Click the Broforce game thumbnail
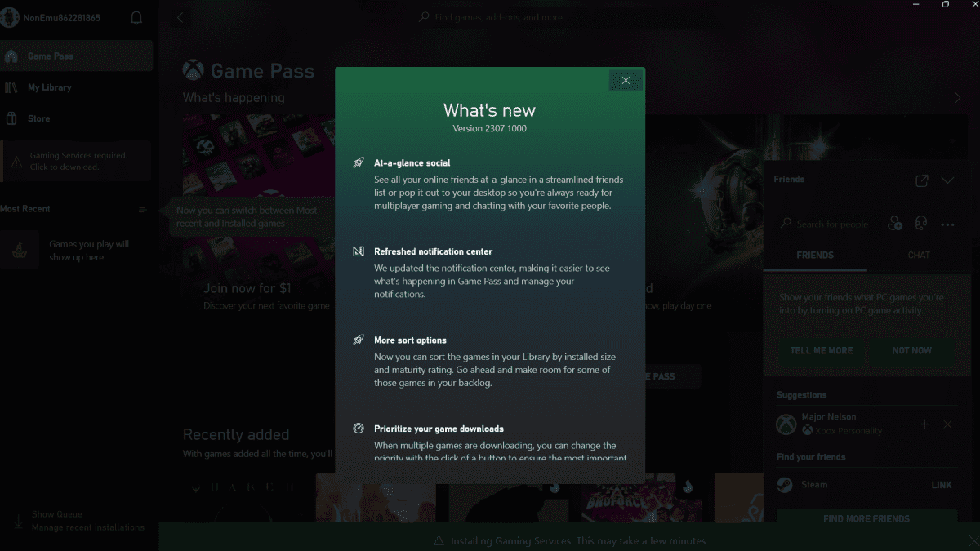Screen dimensions: 980x551 [x=642, y=498]
